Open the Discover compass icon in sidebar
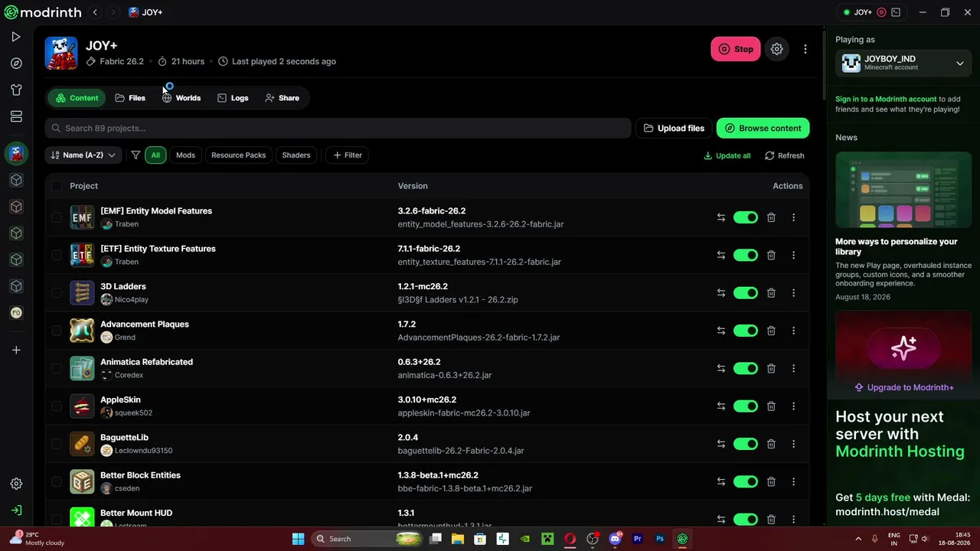 16,64
